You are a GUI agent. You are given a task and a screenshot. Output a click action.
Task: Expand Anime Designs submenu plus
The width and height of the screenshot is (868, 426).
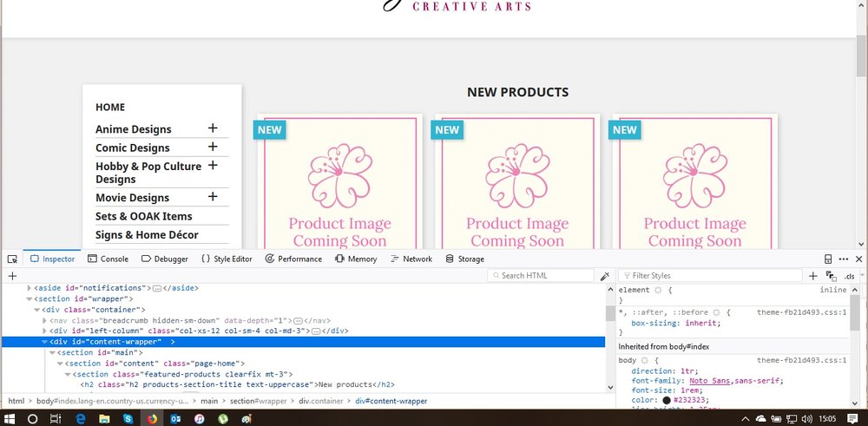(x=213, y=128)
